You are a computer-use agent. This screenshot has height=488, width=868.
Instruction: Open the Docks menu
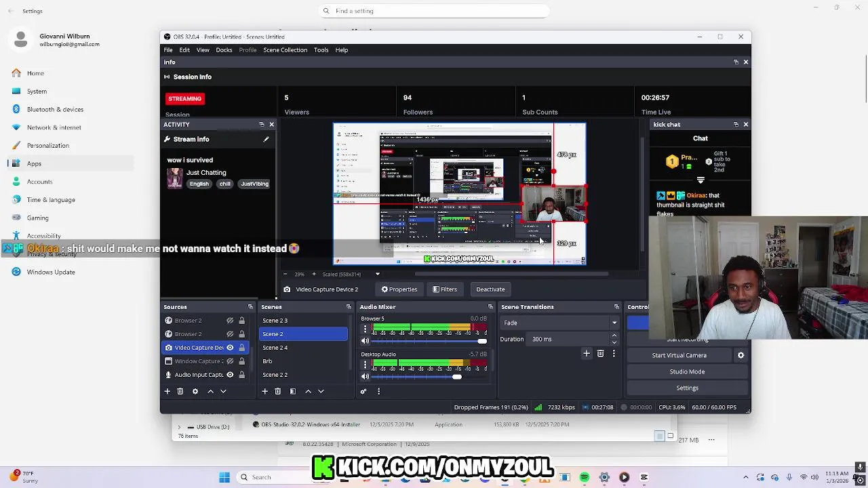pos(224,50)
